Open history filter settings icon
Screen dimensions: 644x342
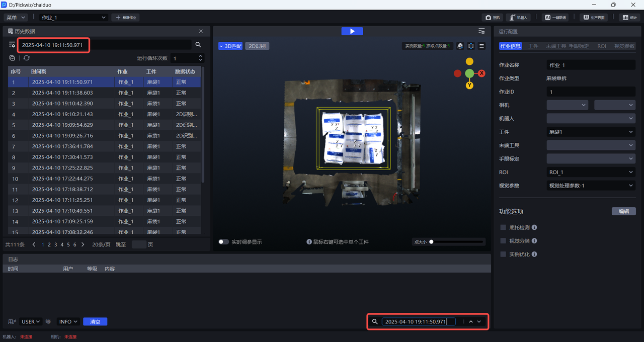click(12, 45)
